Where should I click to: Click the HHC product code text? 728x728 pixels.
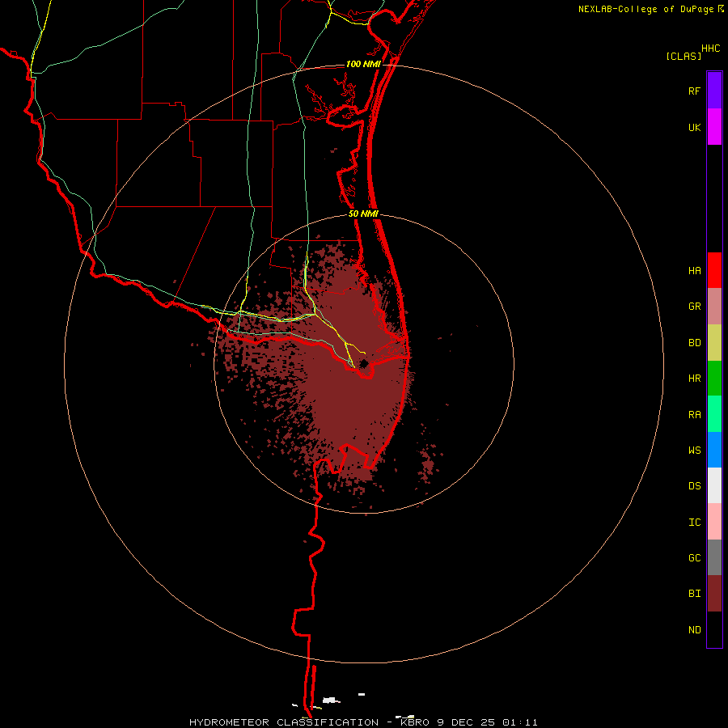pos(711,49)
